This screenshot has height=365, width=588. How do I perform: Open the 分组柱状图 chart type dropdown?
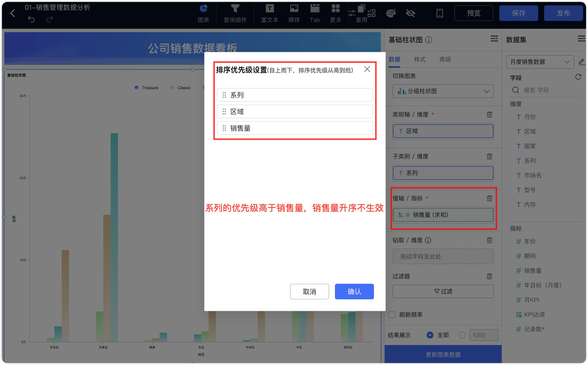tap(442, 91)
